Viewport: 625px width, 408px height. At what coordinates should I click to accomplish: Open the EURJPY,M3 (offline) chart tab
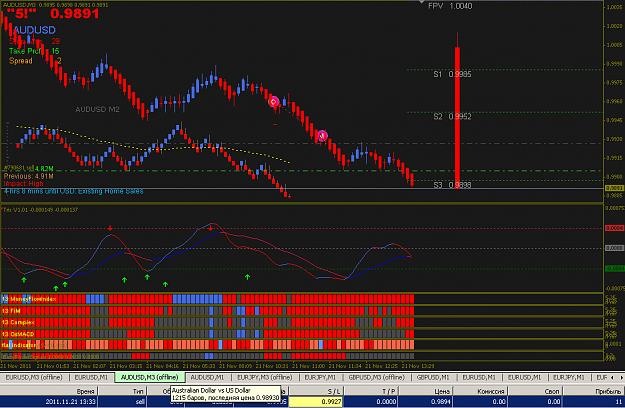(x=264, y=377)
